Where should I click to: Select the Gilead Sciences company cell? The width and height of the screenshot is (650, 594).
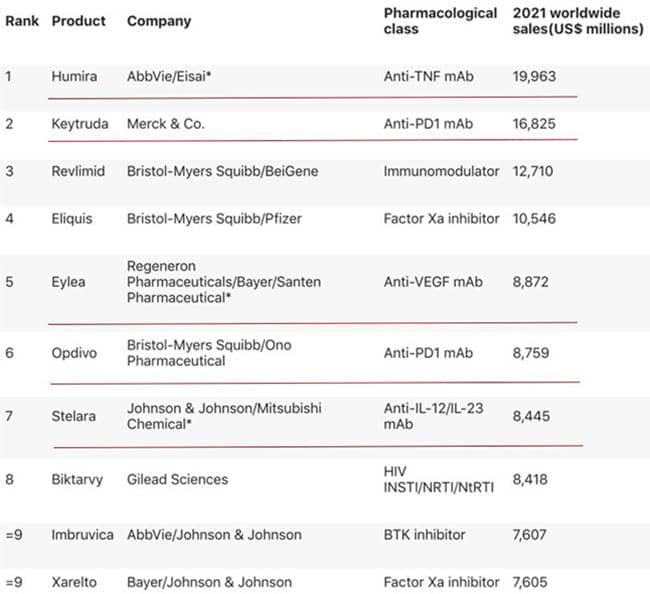pyautogui.click(x=177, y=479)
